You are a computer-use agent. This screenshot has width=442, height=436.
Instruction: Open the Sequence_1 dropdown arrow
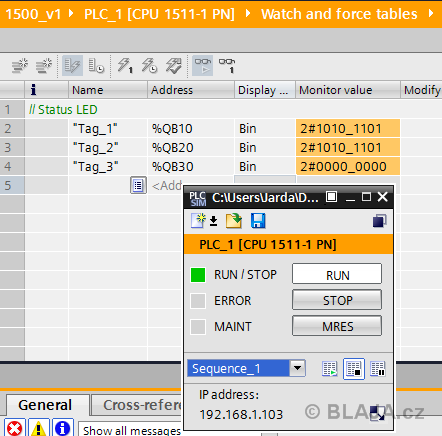pyautogui.click(x=297, y=368)
